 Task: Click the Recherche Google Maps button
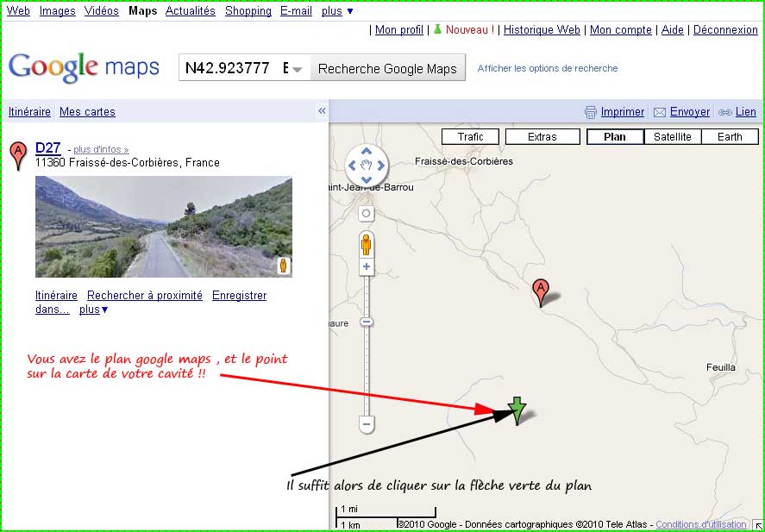(388, 69)
